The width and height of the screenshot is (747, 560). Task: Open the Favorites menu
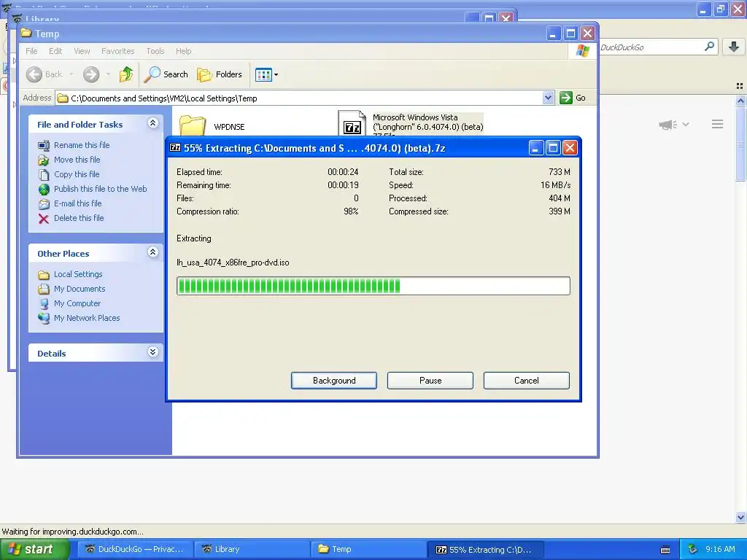click(x=117, y=51)
